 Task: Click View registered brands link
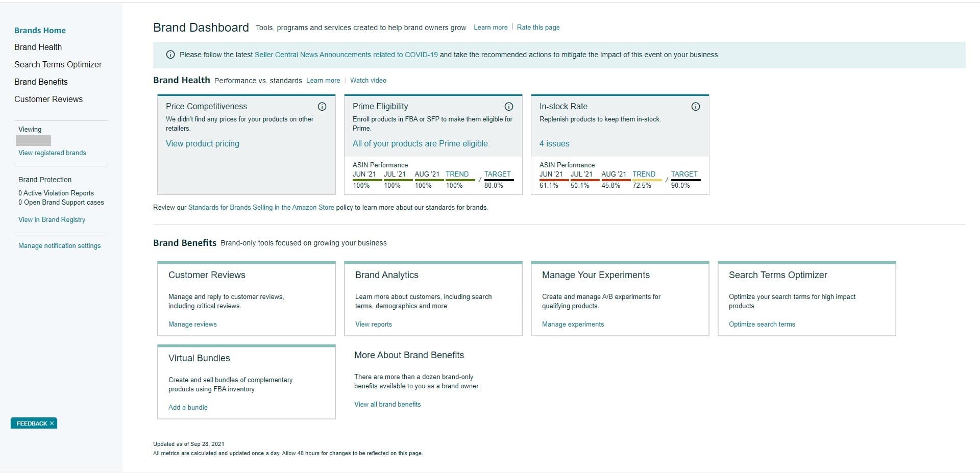[x=52, y=153]
